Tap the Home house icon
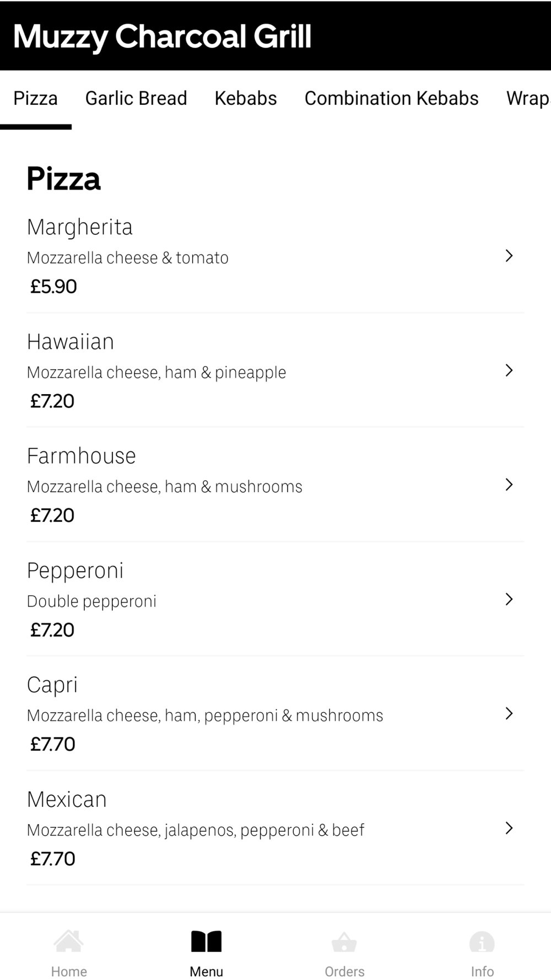The image size is (551, 980). 69,941
